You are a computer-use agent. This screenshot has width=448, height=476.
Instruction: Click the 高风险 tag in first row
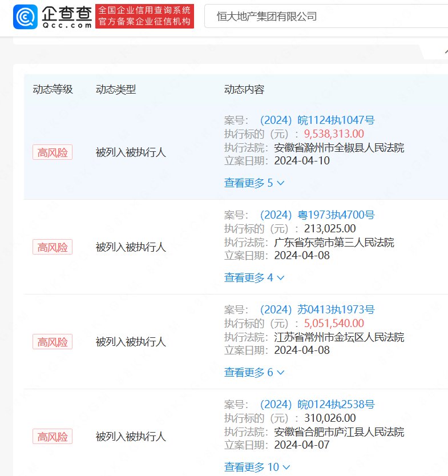(x=53, y=152)
